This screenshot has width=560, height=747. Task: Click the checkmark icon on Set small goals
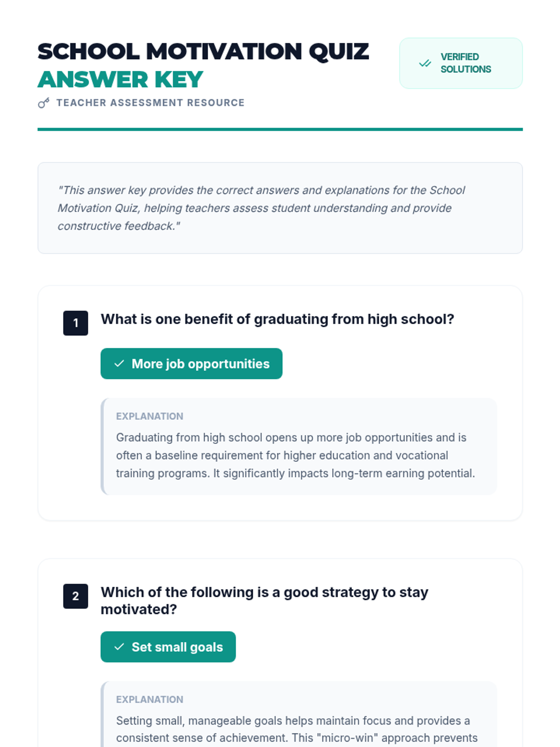pyautogui.click(x=119, y=647)
